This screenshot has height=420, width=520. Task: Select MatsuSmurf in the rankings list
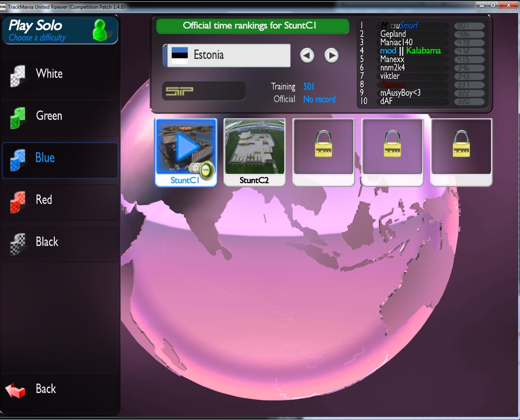(399, 26)
